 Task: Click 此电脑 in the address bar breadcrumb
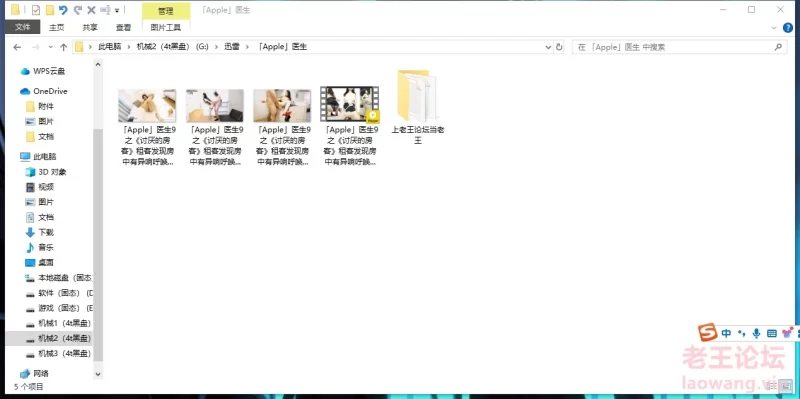pos(110,47)
